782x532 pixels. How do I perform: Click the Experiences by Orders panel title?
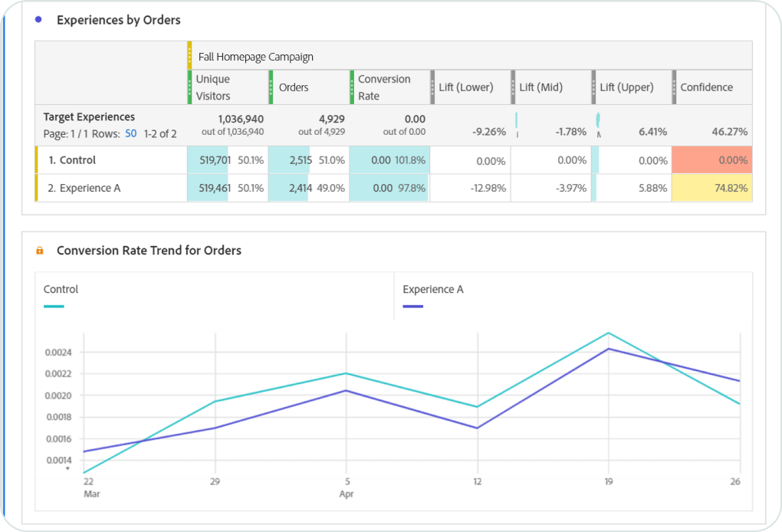pos(119,20)
